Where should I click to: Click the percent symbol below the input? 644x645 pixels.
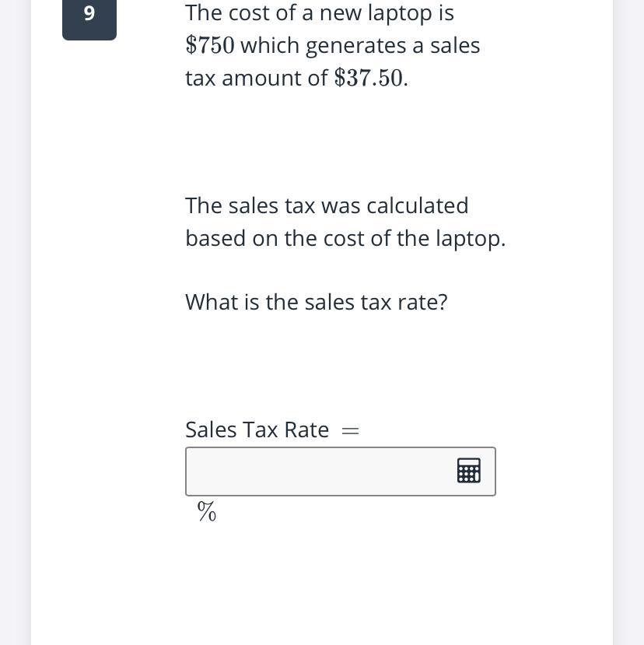tap(206, 512)
